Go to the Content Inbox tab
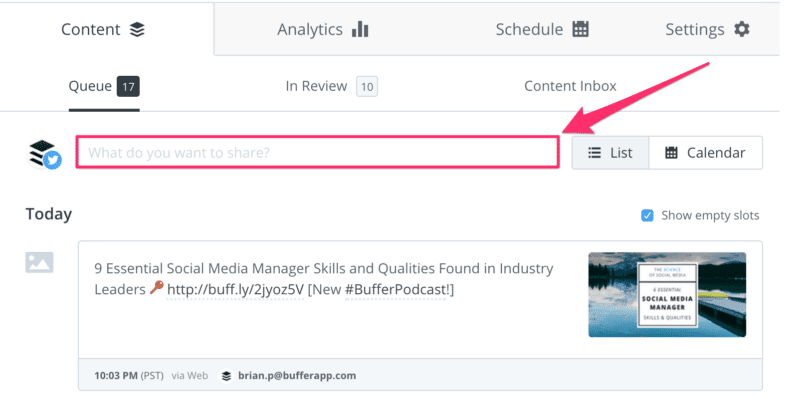 (570, 86)
